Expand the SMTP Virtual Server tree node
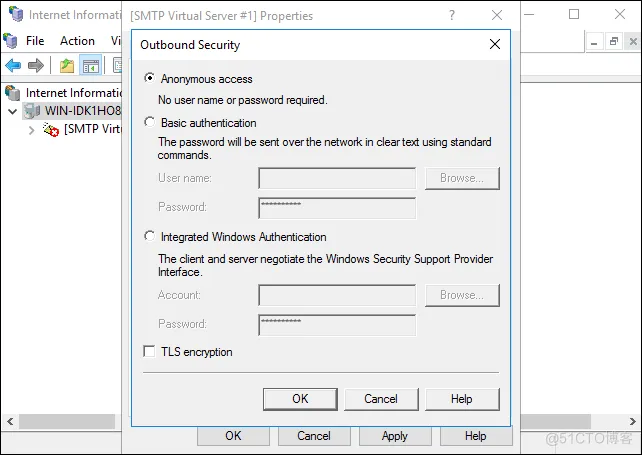 coord(31,130)
